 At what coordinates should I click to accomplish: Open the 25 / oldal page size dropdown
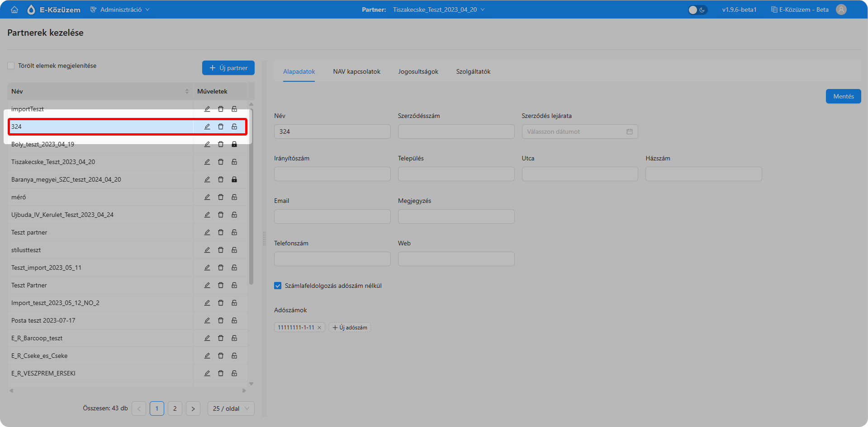point(231,408)
